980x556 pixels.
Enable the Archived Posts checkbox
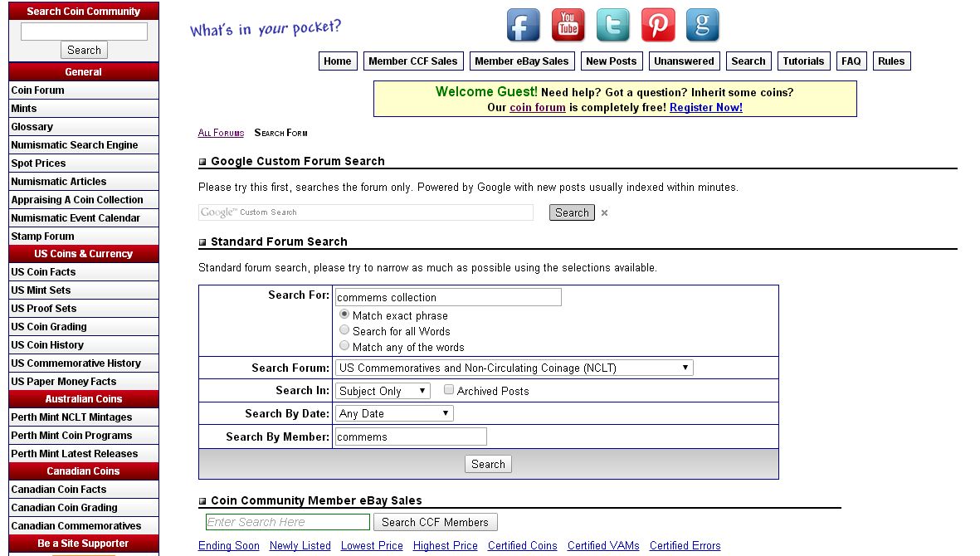(x=449, y=390)
